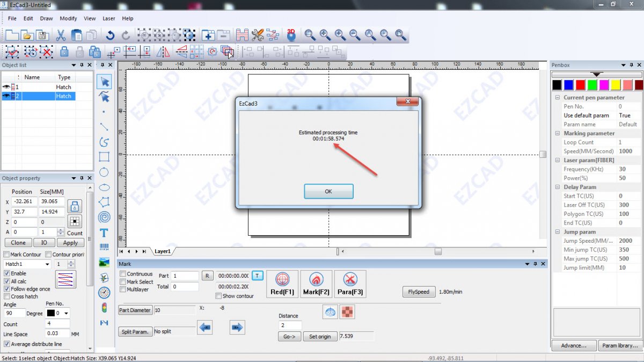The width and height of the screenshot is (644, 362).
Task: Click the scissors Cut icon
Action: click(61, 35)
